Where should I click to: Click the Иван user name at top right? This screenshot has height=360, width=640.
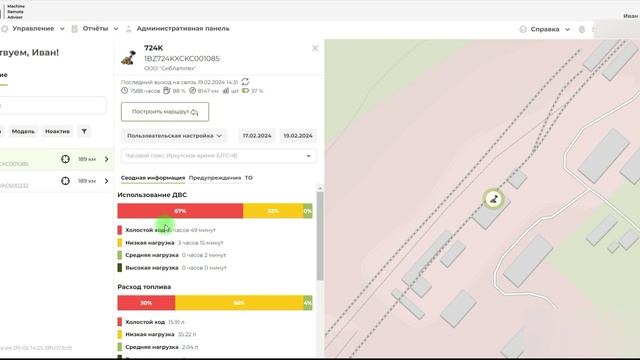point(631,16)
